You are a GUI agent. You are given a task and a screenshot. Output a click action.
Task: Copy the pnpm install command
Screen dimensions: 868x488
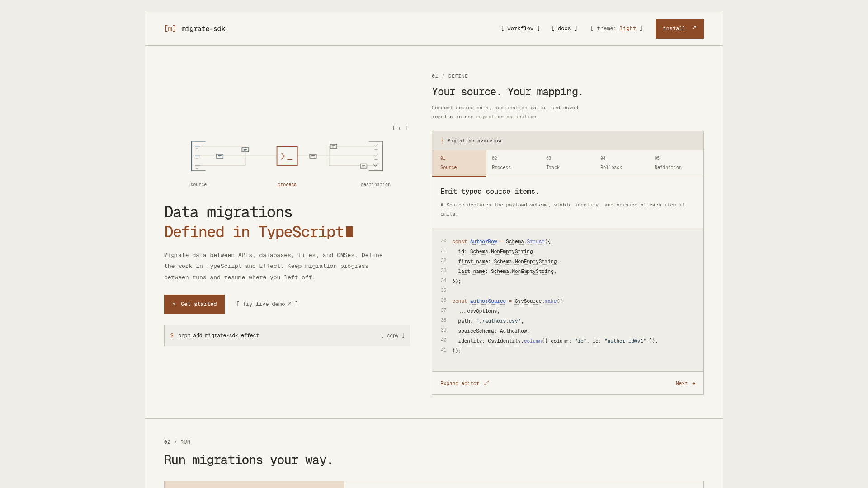coord(393,336)
